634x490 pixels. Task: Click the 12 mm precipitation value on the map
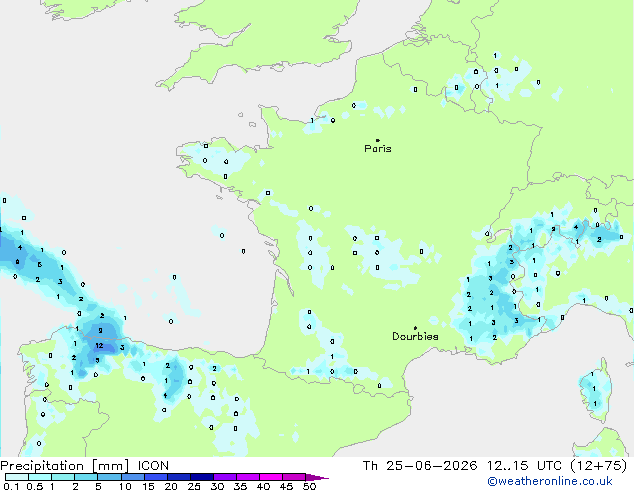click(99, 346)
